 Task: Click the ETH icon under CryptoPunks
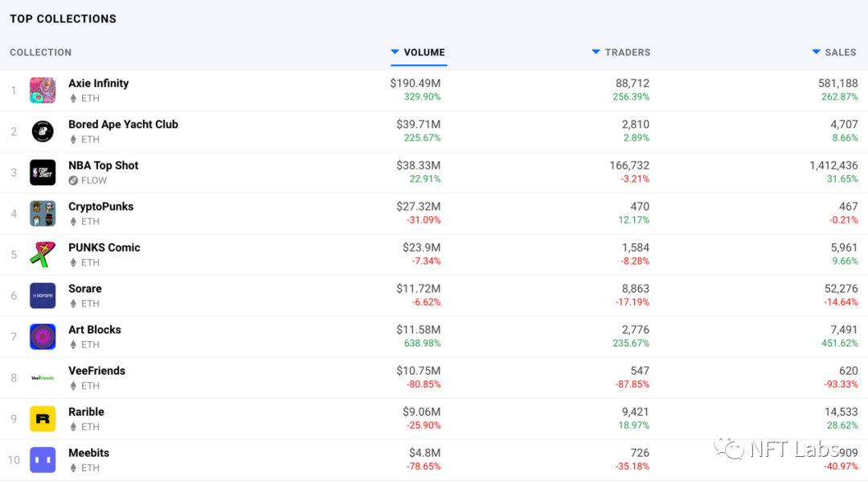coord(73,222)
